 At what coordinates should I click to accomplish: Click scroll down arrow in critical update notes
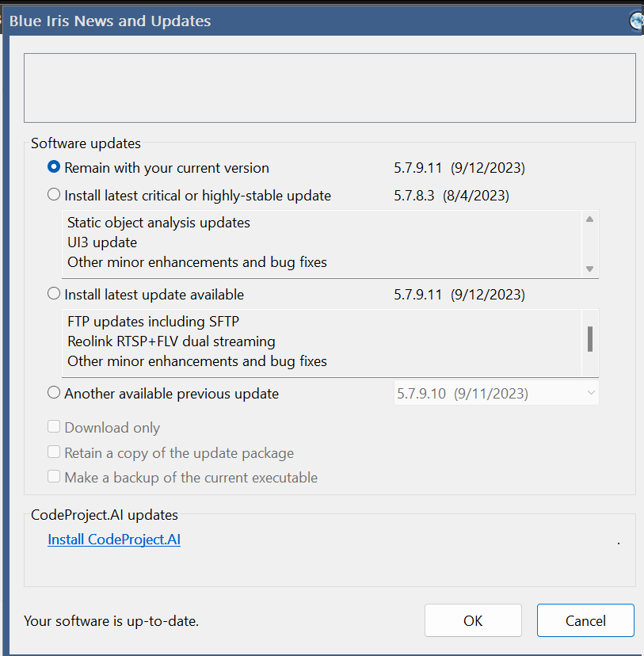589,269
